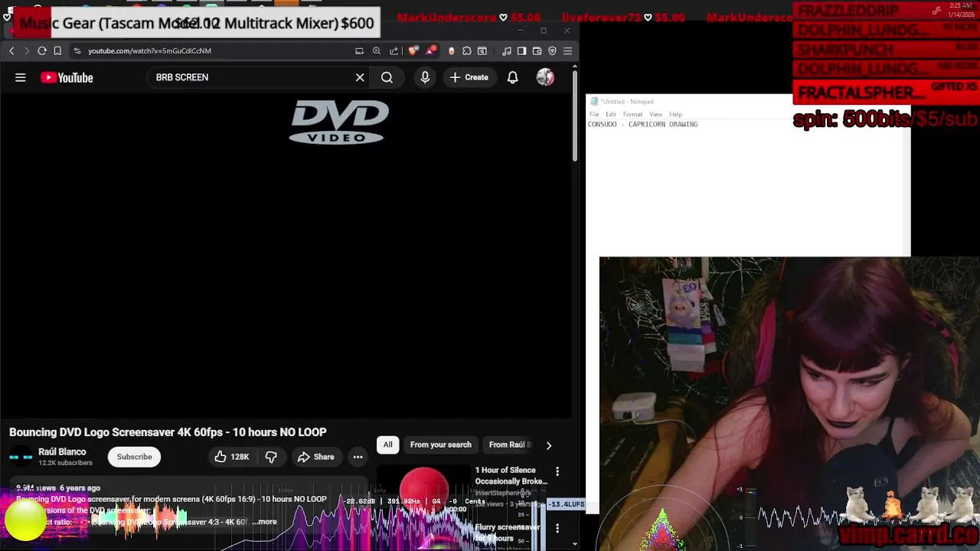Open the Brave wallet icon
Viewport: 980px width, 551px height.
[537, 51]
